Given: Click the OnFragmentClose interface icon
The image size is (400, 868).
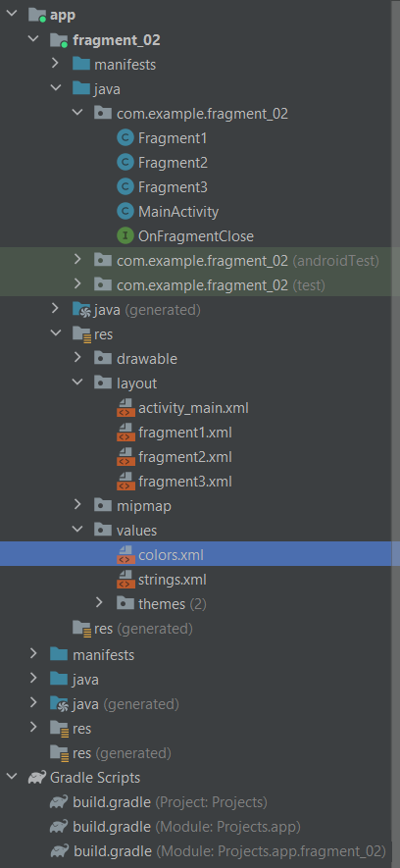Looking at the screenshot, I should click(125, 235).
